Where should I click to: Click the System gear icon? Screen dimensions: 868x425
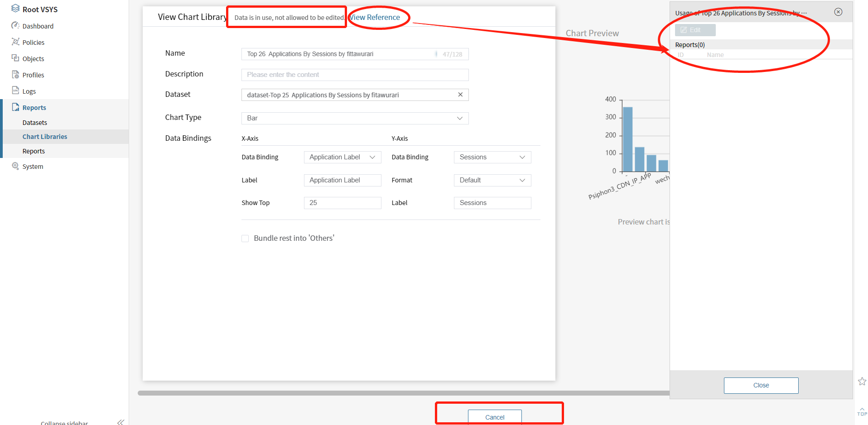pyautogui.click(x=15, y=166)
